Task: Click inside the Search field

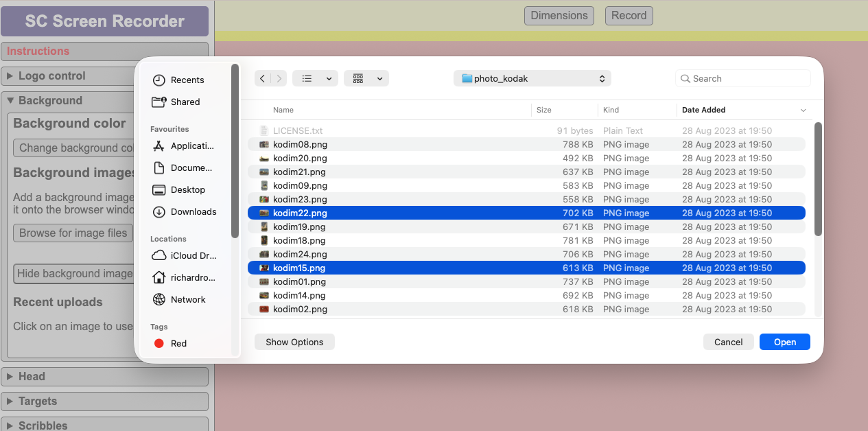Action: click(742, 78)
